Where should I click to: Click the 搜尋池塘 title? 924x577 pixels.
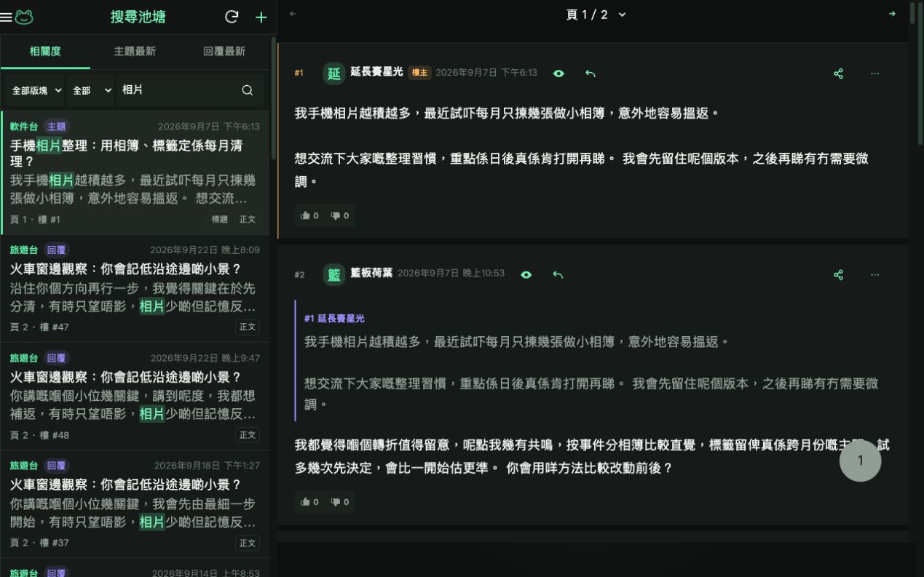pyautogui.click(x=138, y=17)
